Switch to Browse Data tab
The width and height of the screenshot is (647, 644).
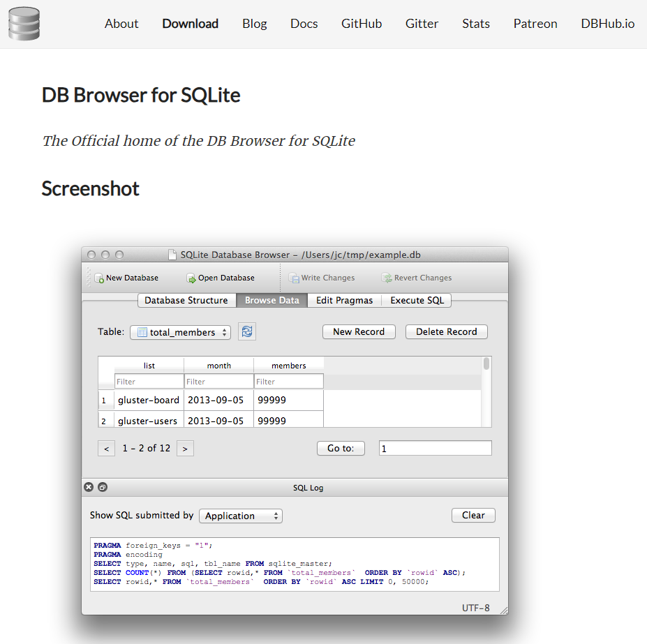[x=272, y=300]
